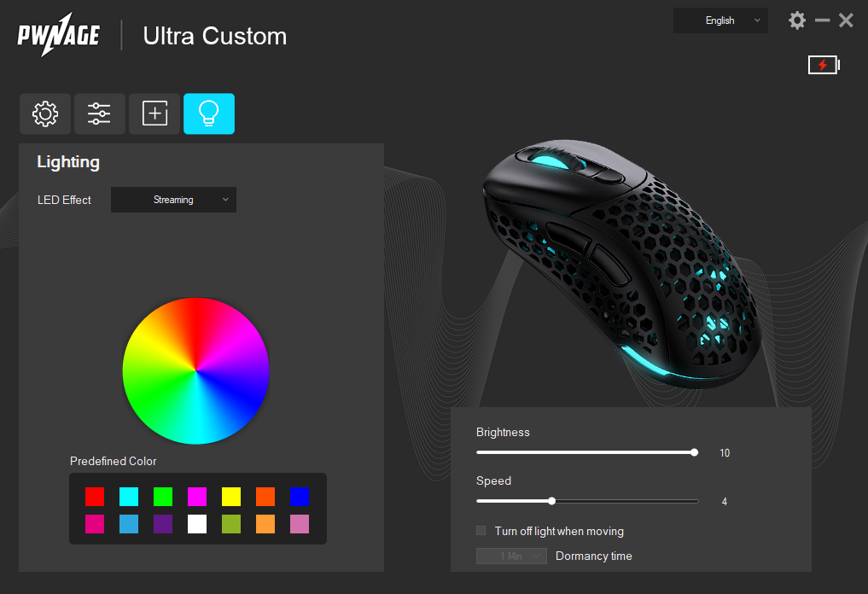Select the purple predefined color swatch
The image size is (868, 594).
pyautogui.click(x=163, y=524)
